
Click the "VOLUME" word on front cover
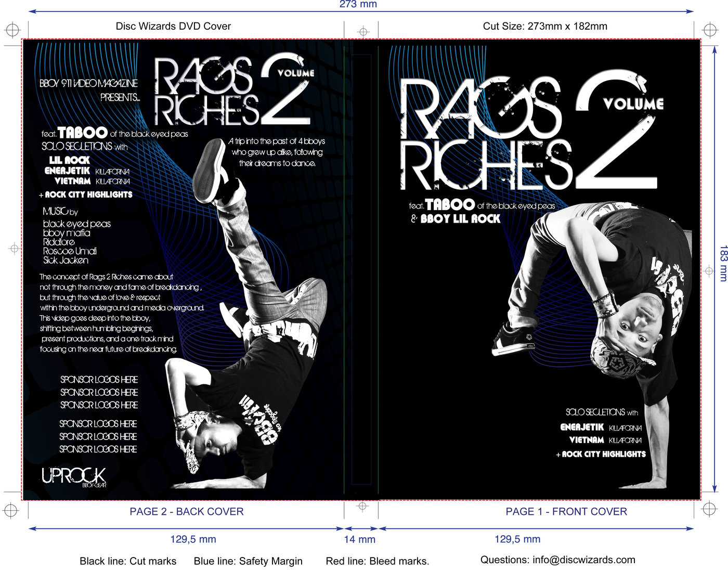point(633,103)
